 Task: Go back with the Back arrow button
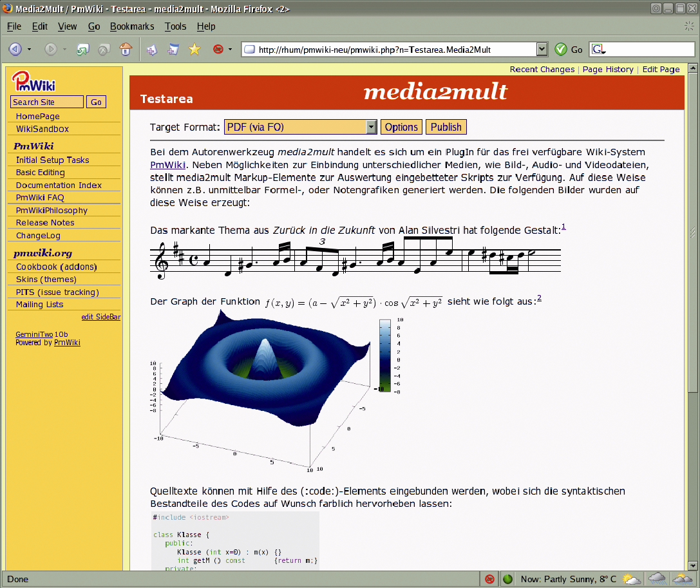tap(15, 49)
